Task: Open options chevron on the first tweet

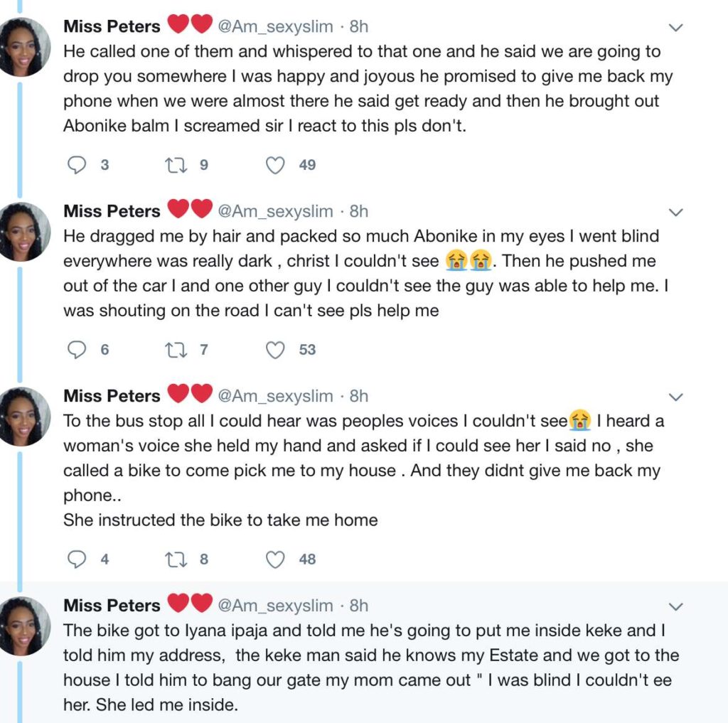Action: pyautogui.click(x=676, y=28)
